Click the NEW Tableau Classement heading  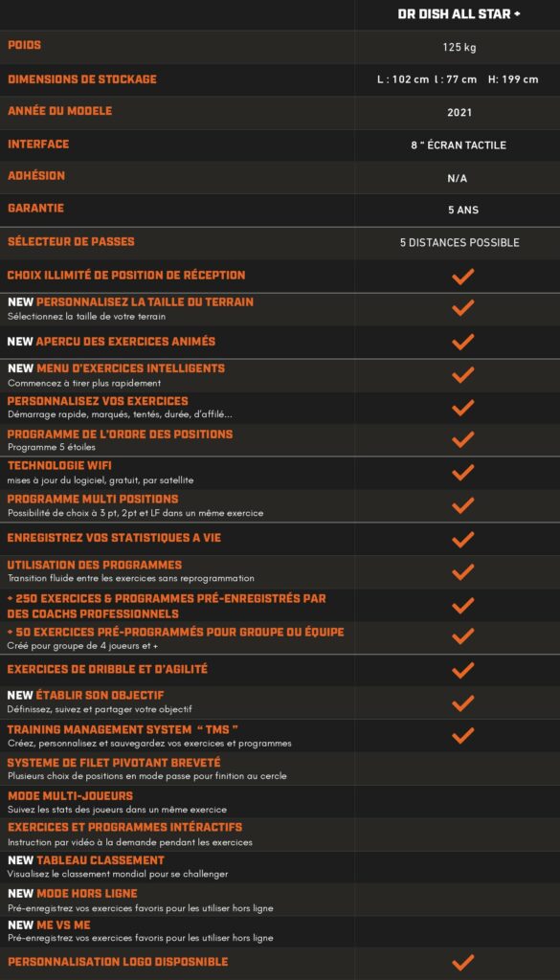tap(85, 860)
